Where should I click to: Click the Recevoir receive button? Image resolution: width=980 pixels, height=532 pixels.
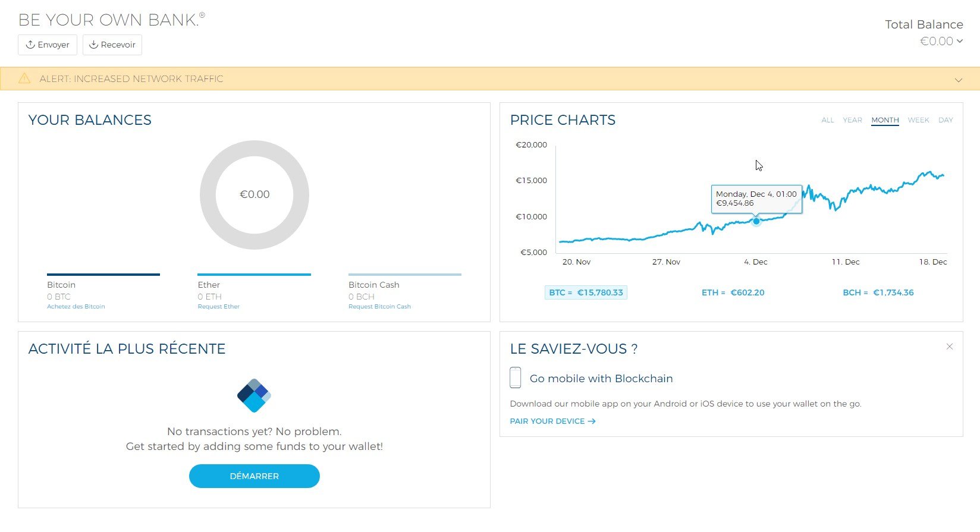point(112,45)
